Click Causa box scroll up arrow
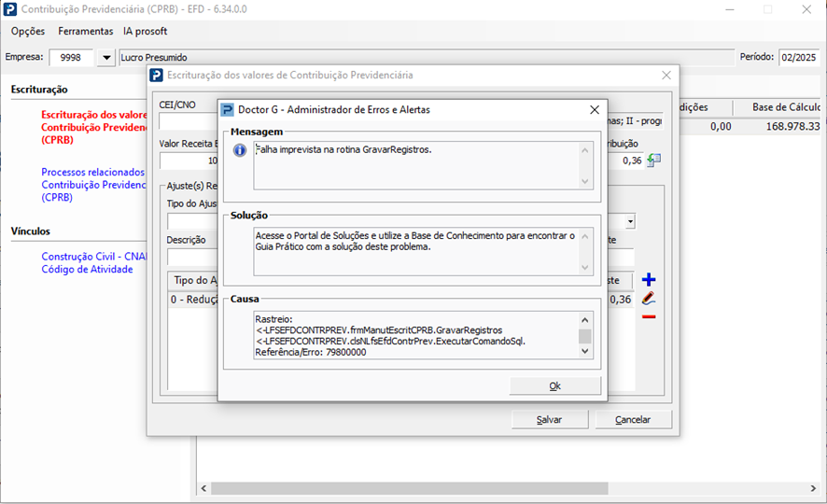 tap(585, 320)
